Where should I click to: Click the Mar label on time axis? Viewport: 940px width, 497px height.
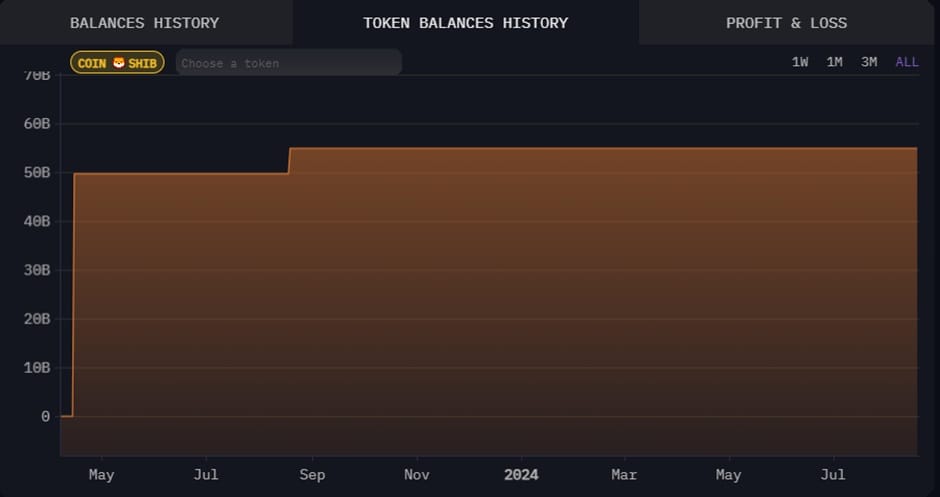pyautogui.click(x=624, y=475)
